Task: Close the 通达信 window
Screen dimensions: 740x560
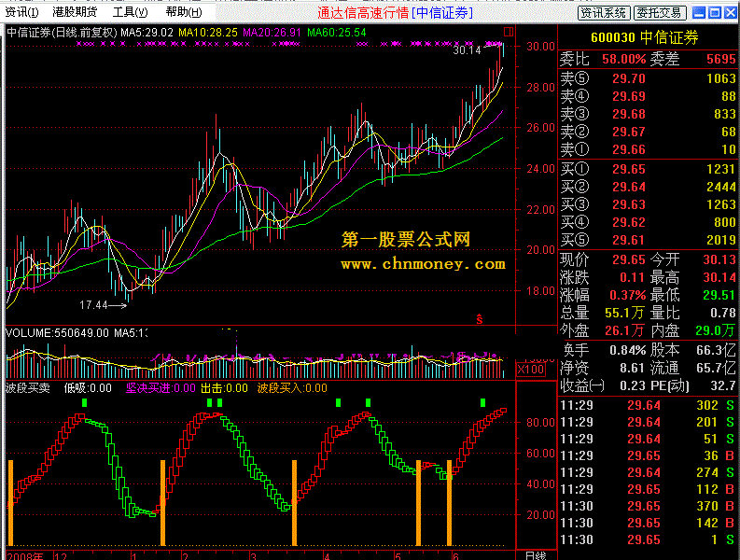Action: pyautogui.click(x=731, y=12)
